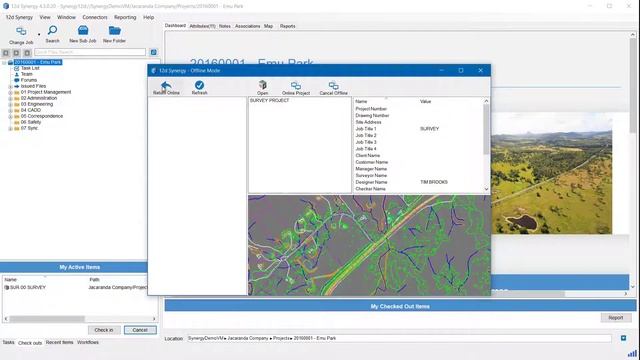The width and height of the screenshot is (640, 360).
Task: Select the Dashboard tab
Action: coord(175,26)
